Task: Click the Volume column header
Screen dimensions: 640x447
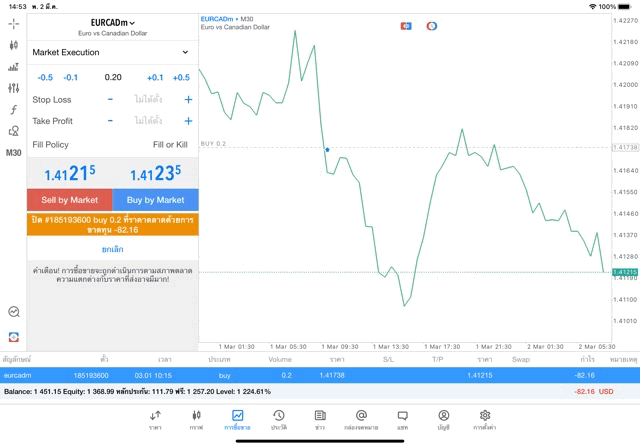Action: (x=280, y=359)
